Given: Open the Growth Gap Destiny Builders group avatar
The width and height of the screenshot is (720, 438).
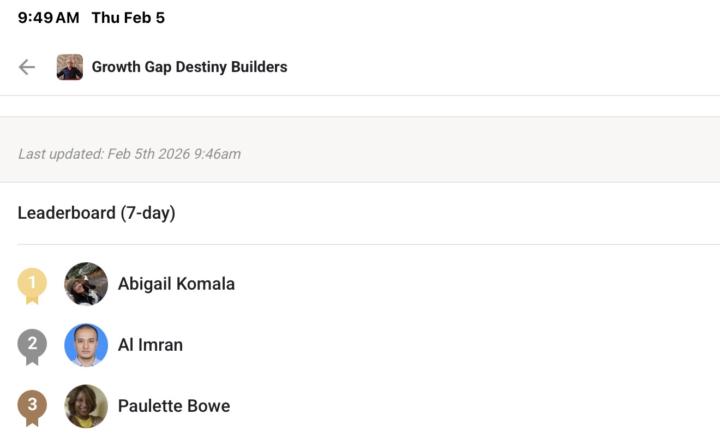Looking at the screenshot, I should [x=70, y=67].
